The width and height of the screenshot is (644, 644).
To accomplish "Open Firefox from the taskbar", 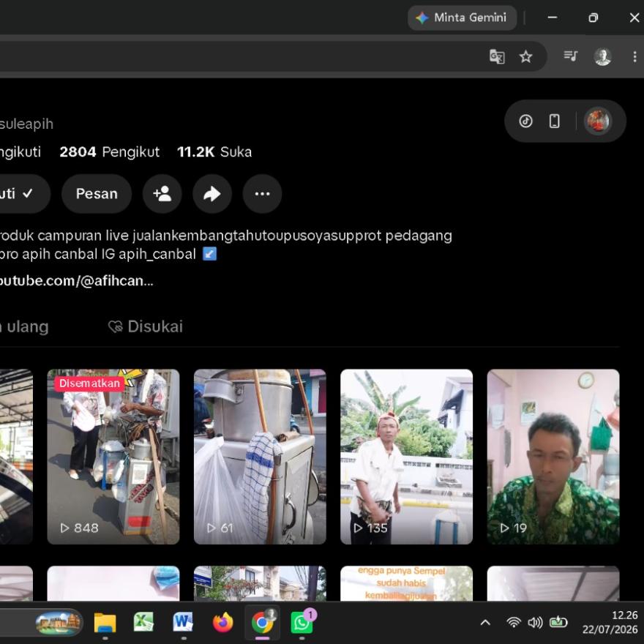I will [223, 623].
